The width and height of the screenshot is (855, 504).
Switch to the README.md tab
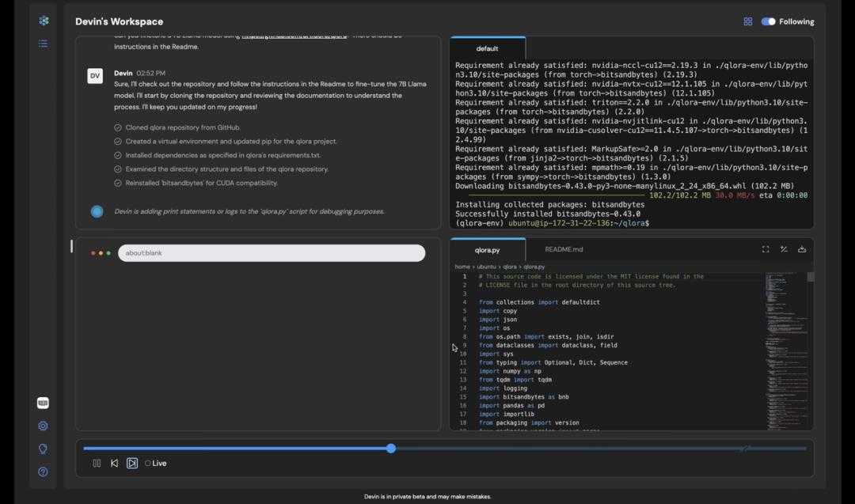click(564, 249)
